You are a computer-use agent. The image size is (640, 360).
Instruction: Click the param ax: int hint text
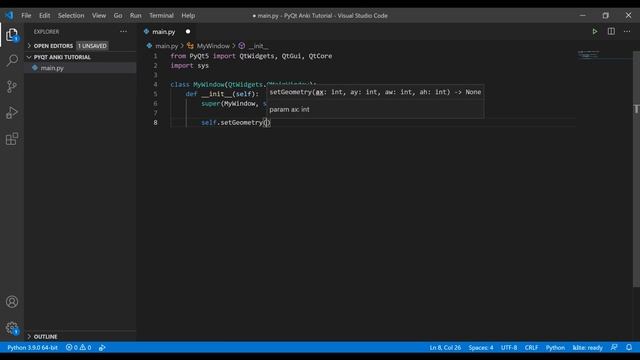tap(289, 109)
